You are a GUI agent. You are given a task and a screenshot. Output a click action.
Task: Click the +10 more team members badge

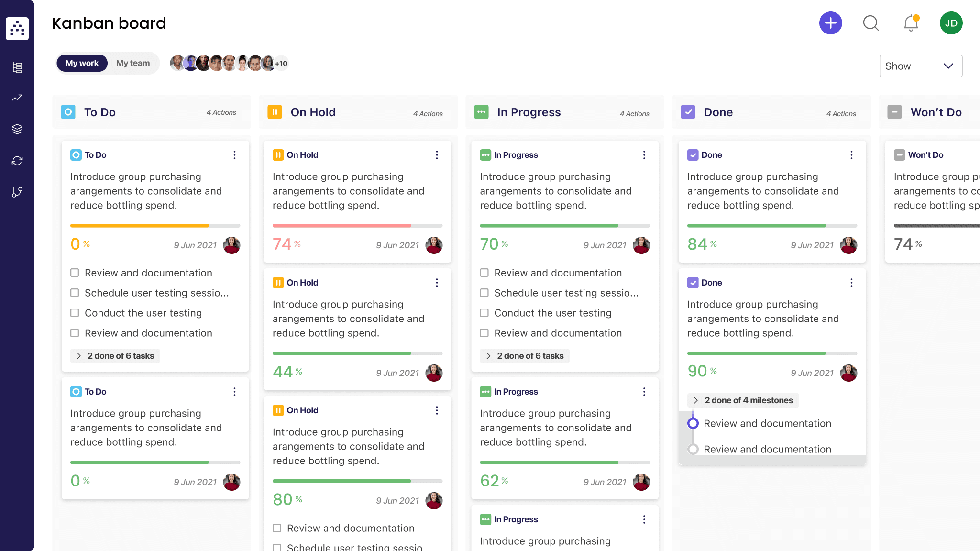pos(281,63)
